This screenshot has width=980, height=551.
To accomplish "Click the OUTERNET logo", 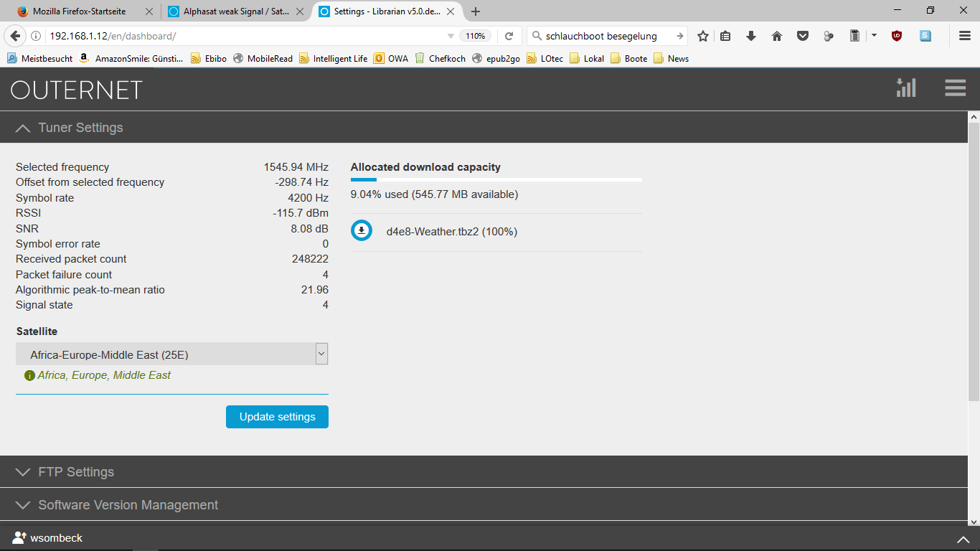I will coord(77,90).
